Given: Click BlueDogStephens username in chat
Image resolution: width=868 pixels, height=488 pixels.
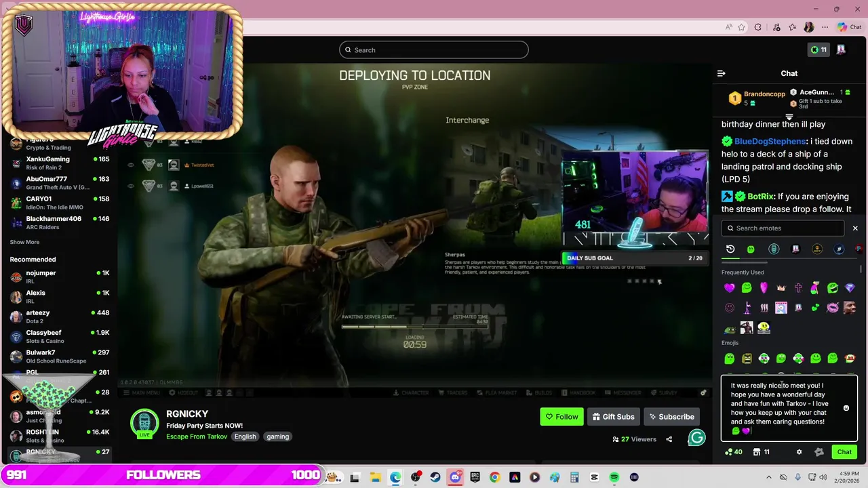Looking at the screenshot, I should point(770,142).
